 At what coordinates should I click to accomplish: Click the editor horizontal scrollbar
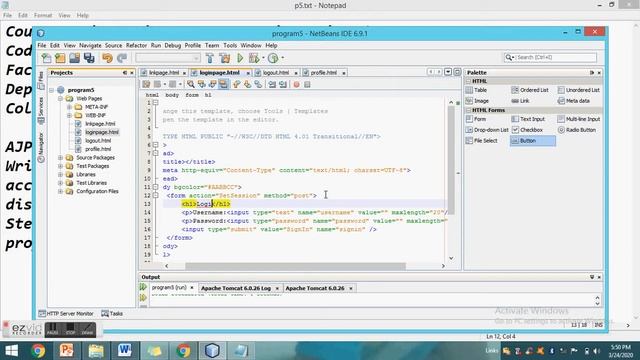point(296,266)
